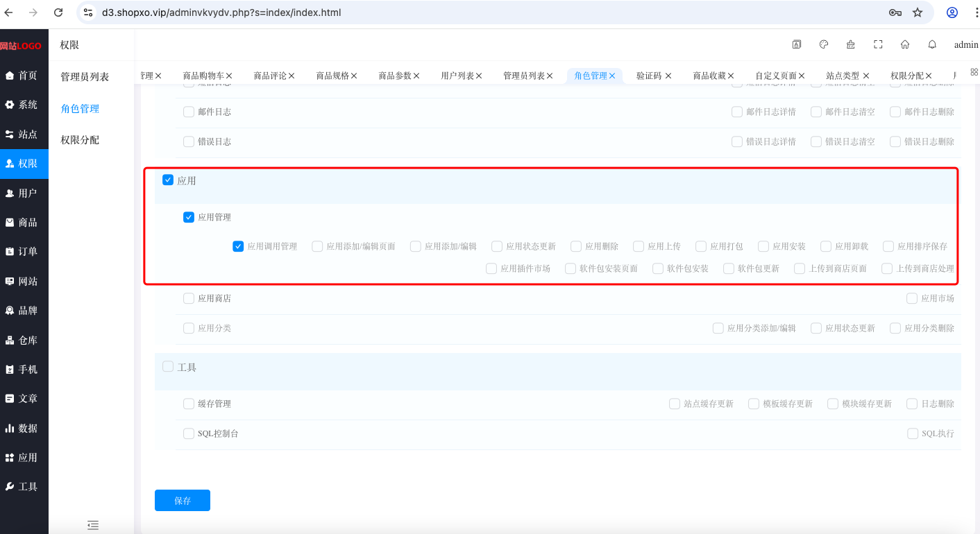Switch to the 验证码 tab
980x534 pixels.
point(649,76)
